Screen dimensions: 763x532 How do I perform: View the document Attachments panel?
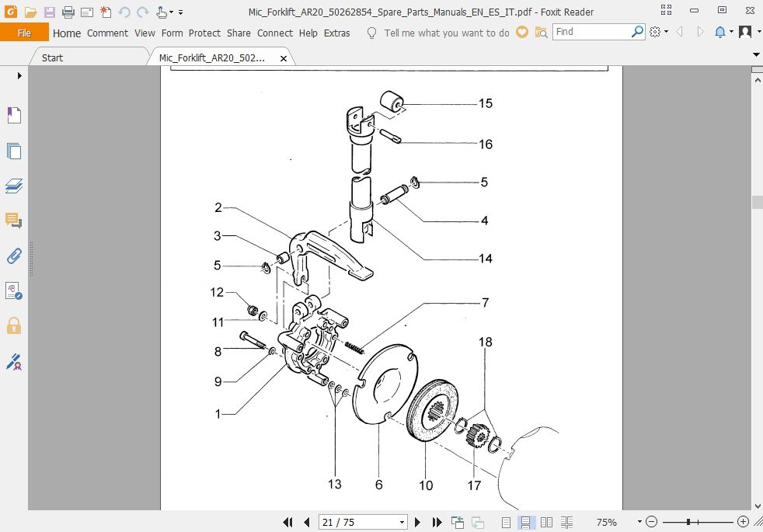[13, 256]
